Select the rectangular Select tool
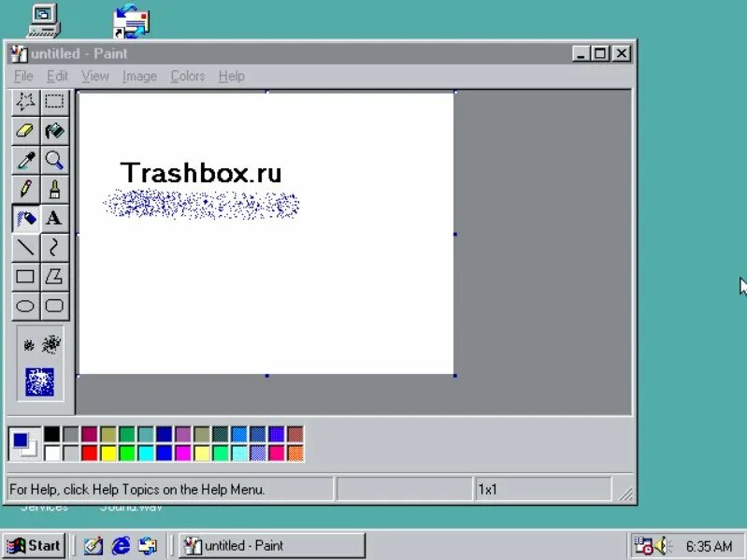Viewport: 747px width, 560px height. point(54,101)
